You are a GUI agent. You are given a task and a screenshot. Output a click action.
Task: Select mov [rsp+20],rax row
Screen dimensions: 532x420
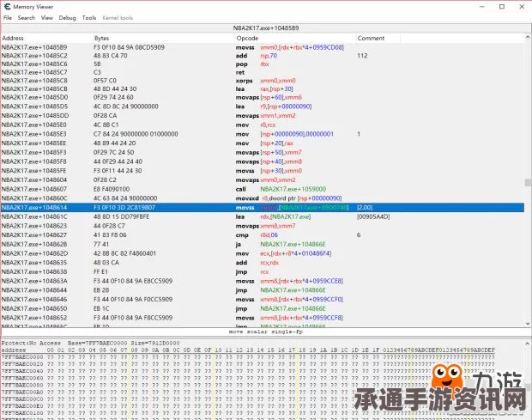coord(263,143)
